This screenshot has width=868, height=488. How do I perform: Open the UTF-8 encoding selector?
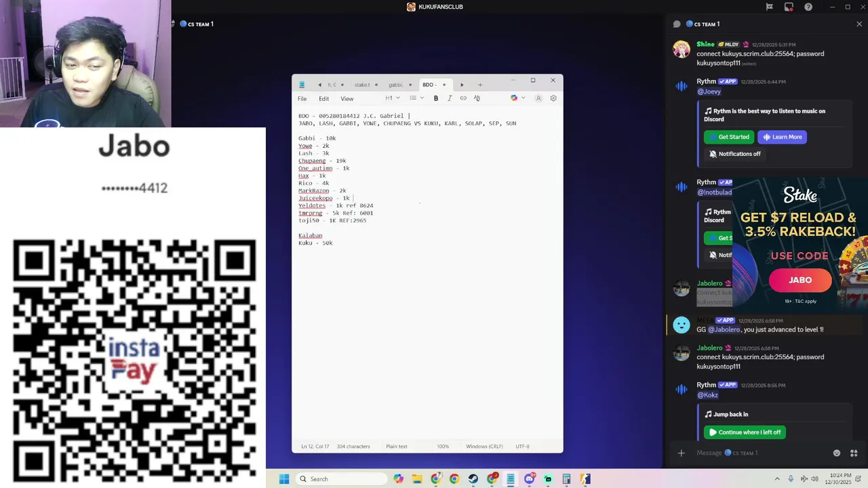(522, 447)
